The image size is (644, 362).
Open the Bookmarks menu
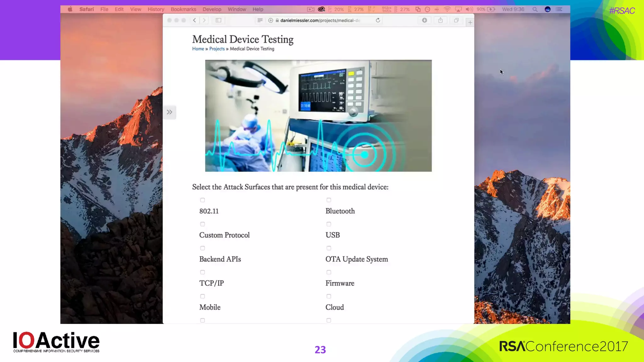click(183, 9)
